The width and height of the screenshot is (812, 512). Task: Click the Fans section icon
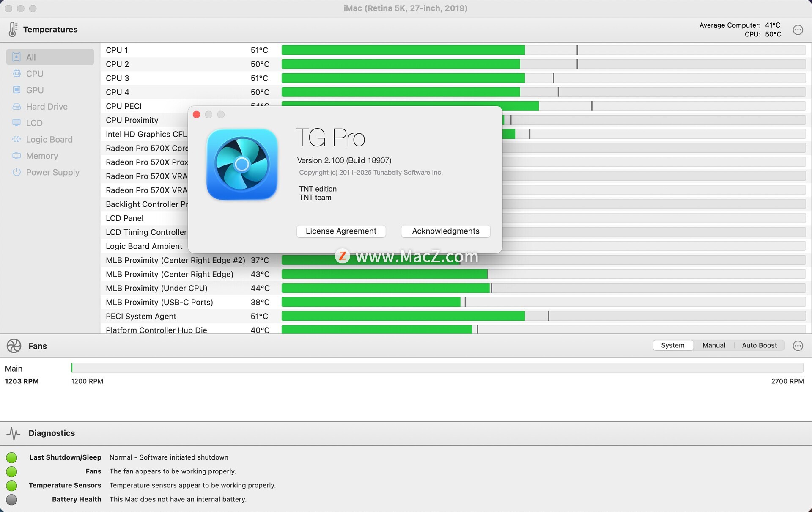[14, 346]
